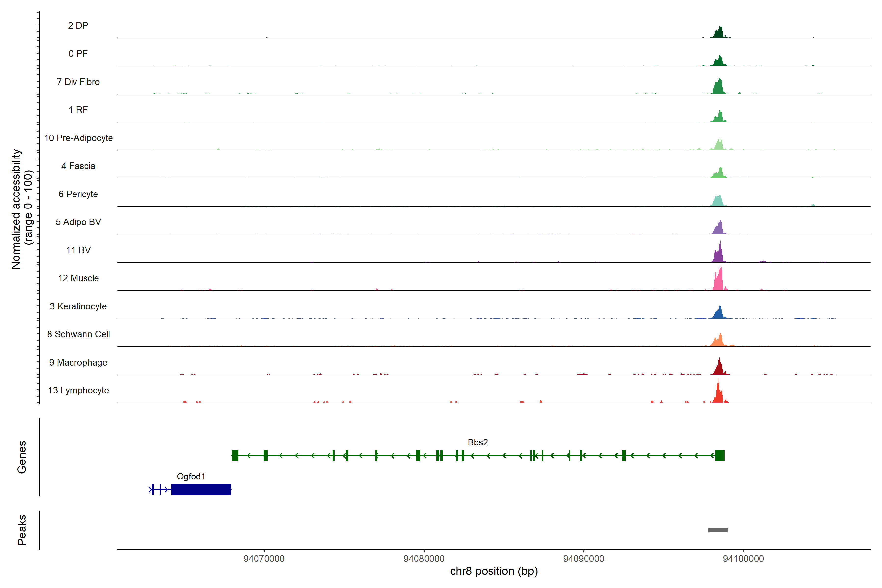882x588 pixels.
Task: Click the rightmost green Bbs2 exon block
Action: coord(720,455)
